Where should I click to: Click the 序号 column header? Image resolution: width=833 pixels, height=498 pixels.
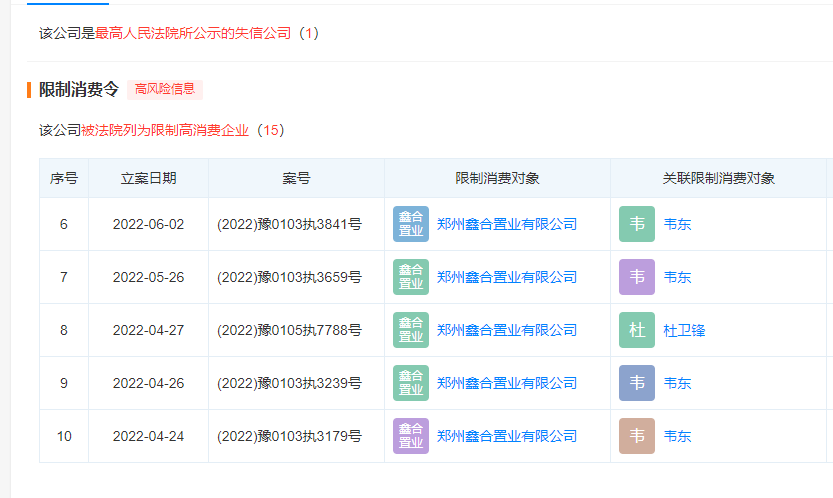pos(64,178)
